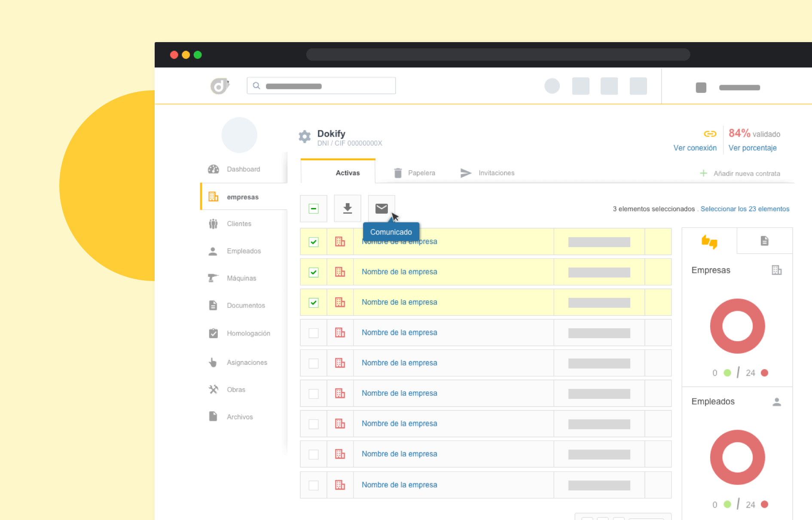The image size is (812, 520).
Task: Click the Asignaciones hand pointer icon
Action: [213, 362]
